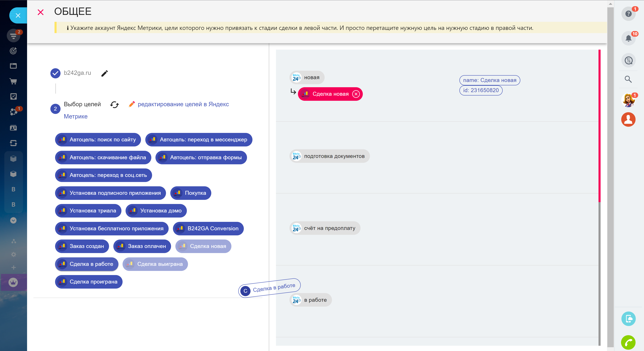
Task: Click step 2 circle for Выбор целей
Action: click(55, 109)
